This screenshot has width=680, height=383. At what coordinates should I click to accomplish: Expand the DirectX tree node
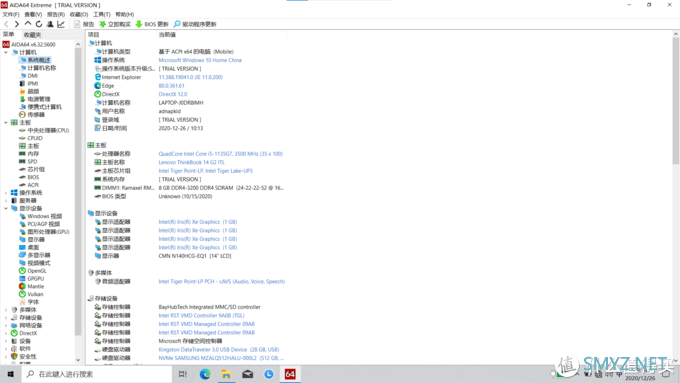pyautogui.click(x=6, y=334)
